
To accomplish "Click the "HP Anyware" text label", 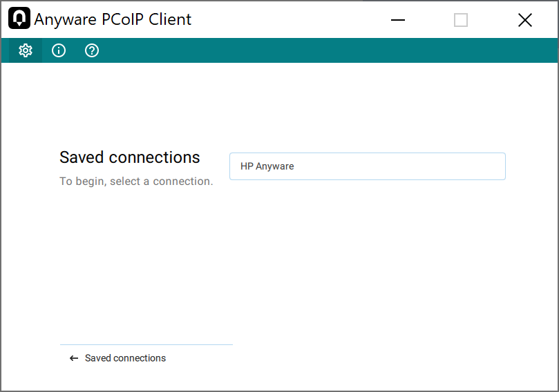I will (x=267, y=166).
